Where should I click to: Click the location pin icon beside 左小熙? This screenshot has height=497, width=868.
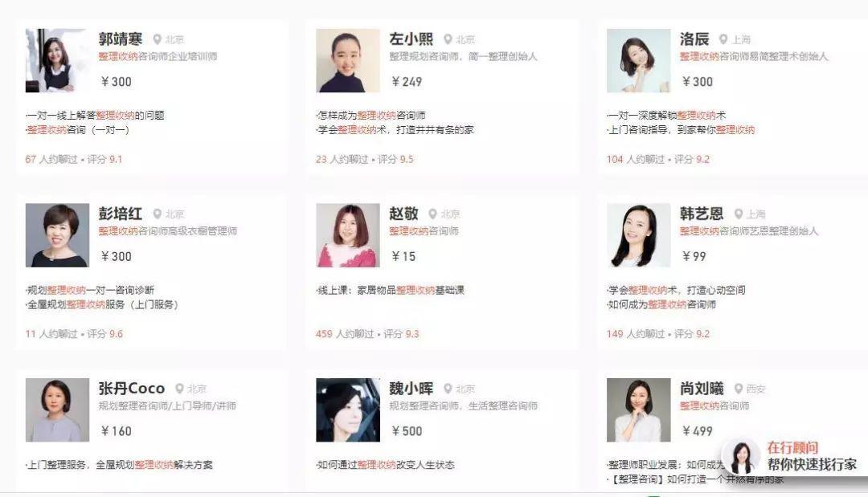pos(448,39)
